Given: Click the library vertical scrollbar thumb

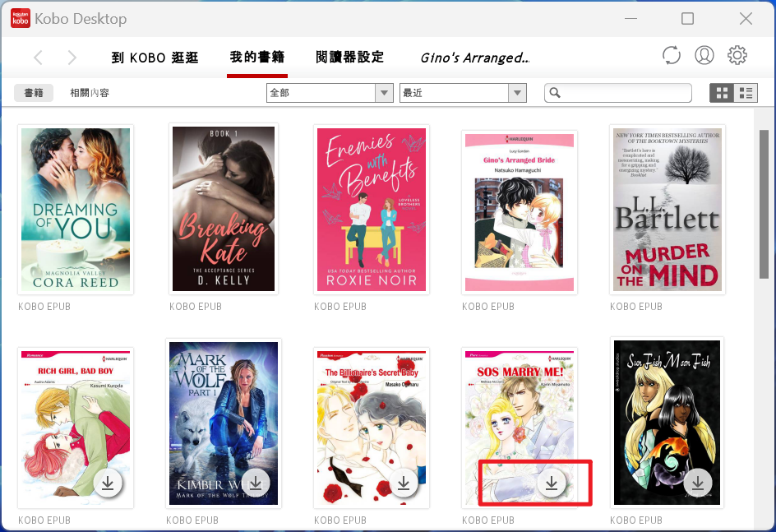Looking at the screenshot, I should pyautogui.click(x=764, y=205).
